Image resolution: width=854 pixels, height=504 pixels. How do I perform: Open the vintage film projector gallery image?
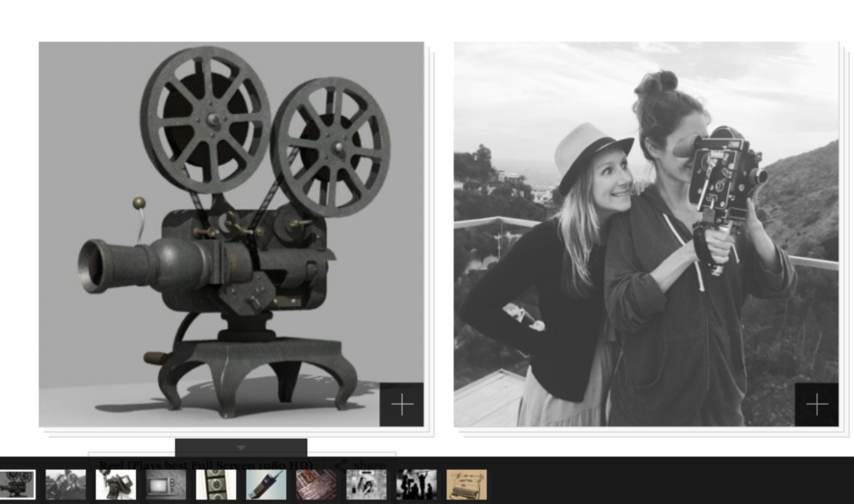[x=231, y=234]
